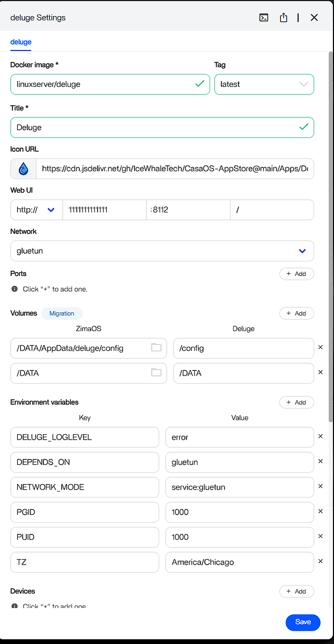Viewport: 334px width, 644px height.
Task: Click the Deluge droplet icon preview
Action: tap(23, 169)
